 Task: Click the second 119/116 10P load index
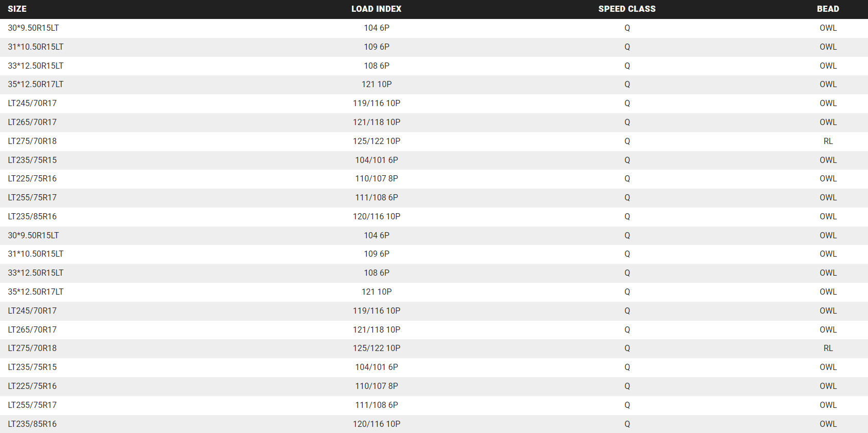coord(377,311)
